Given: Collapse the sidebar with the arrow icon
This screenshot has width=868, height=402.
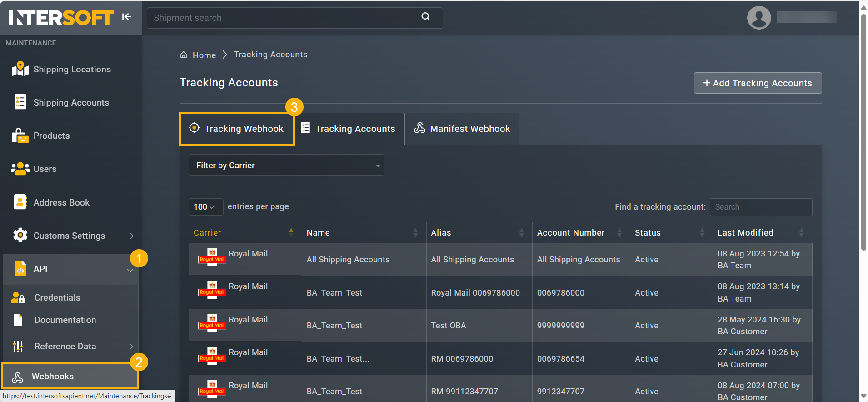Looking at the screenshot, I should tap(126, 17).
